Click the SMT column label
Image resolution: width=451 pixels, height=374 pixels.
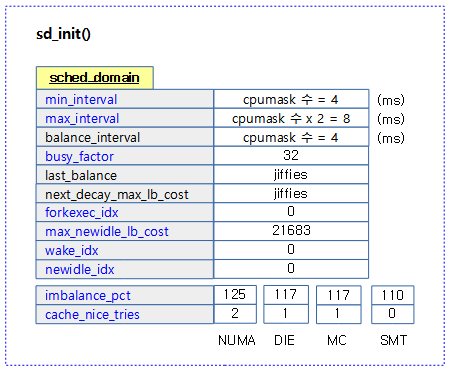point(393,340)
